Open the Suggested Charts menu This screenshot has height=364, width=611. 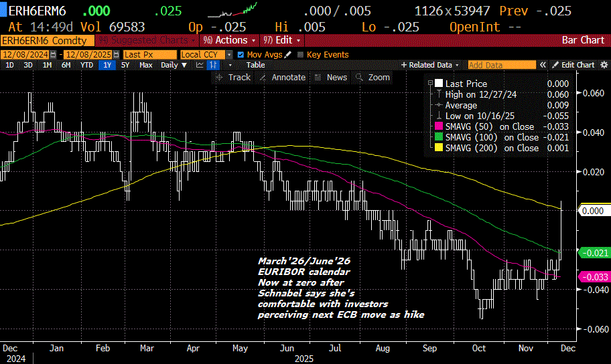[x=147, y=40]
